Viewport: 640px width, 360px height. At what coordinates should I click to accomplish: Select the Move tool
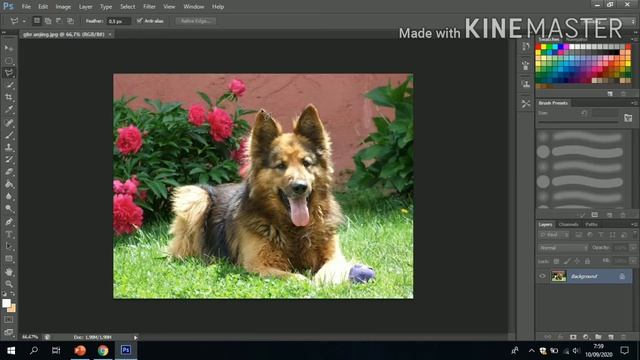(x=9, y=48)
